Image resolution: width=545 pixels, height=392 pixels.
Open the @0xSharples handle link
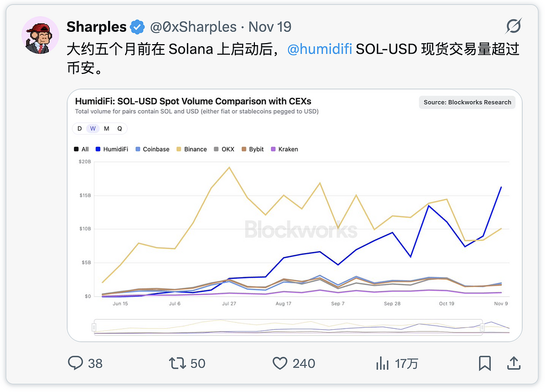coord(193,27)
